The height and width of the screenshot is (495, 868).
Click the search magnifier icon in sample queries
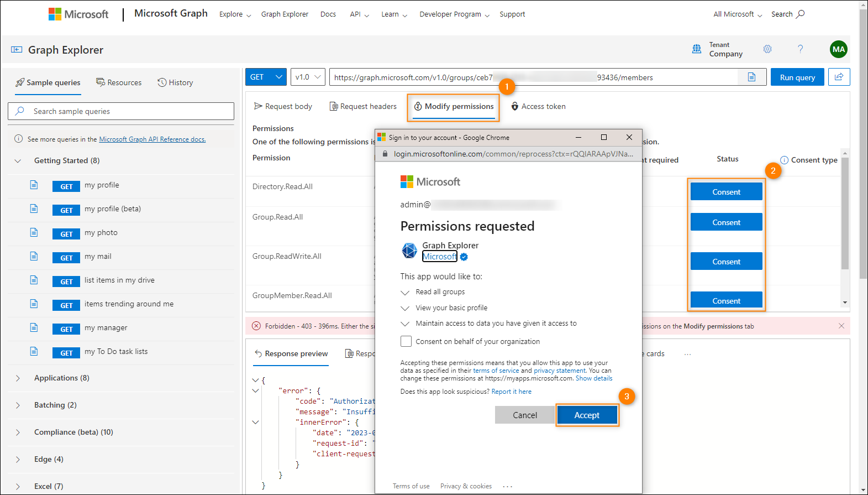click(x=20, y=111)
